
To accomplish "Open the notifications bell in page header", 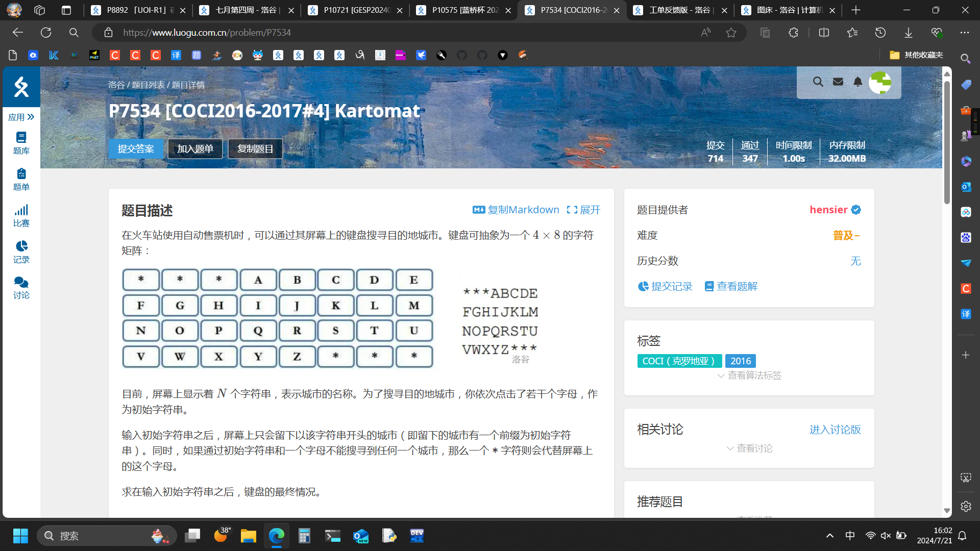I will 858,82.
